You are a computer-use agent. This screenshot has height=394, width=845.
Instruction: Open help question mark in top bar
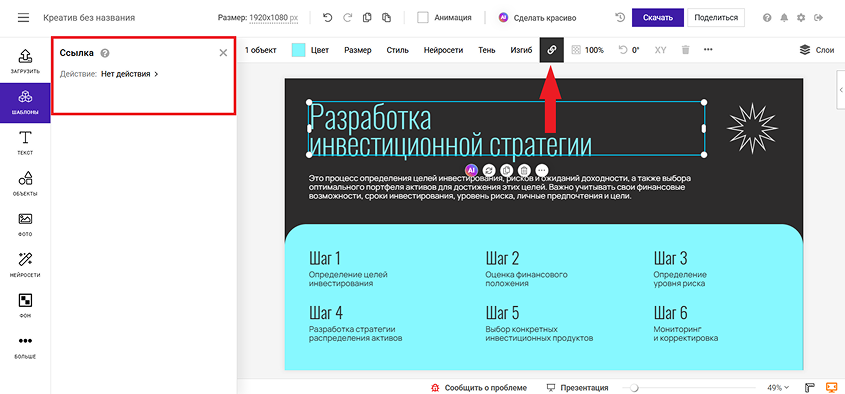pos(767,18)
